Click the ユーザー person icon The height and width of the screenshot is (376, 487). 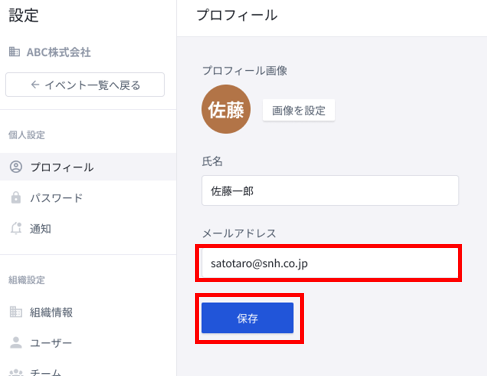pyautogui.click(x=16, y=343)
